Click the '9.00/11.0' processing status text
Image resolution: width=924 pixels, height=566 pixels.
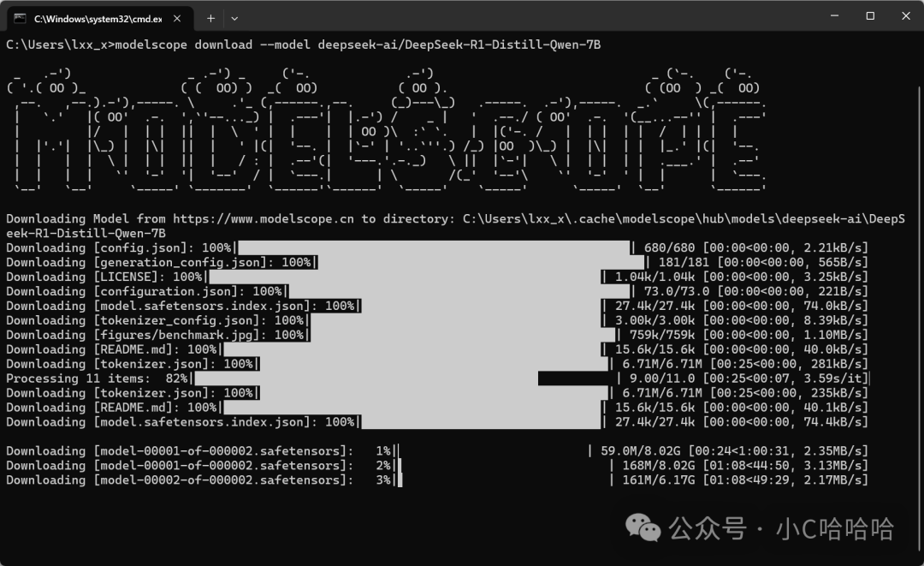point(661,378)
